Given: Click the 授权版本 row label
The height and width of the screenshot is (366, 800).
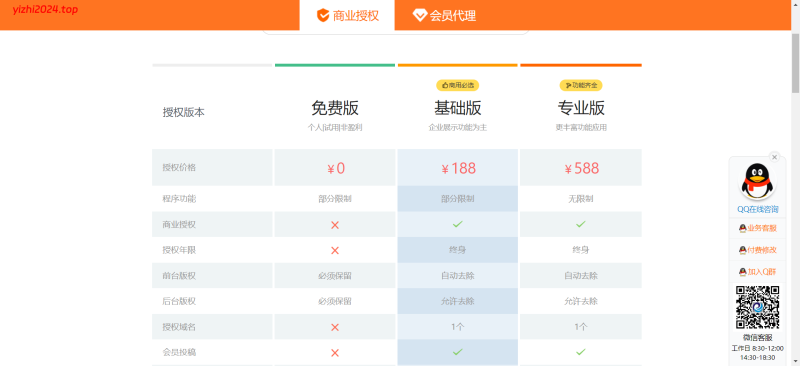Looking at the screenshot, I should click(183, 112).
